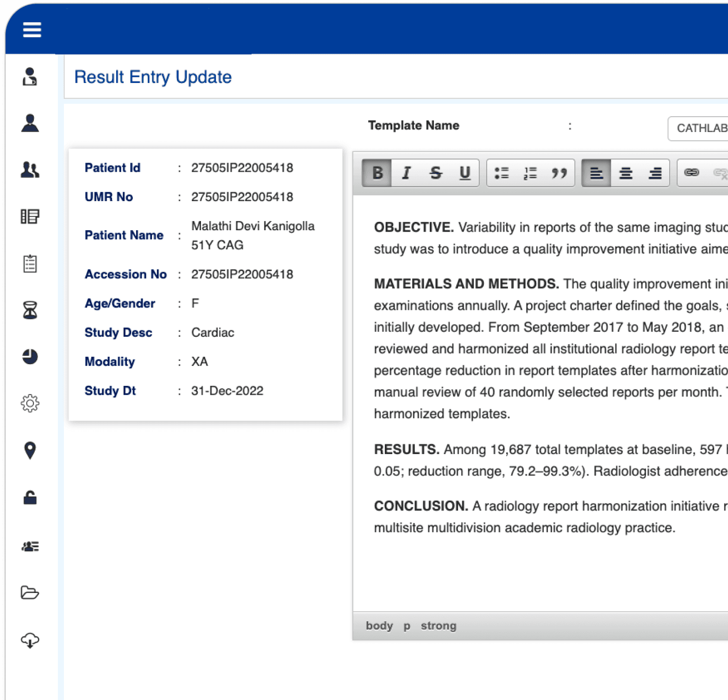Viewport: 728px width, 700px height.
Task: Align text left
Action: (x=596, y=173)
